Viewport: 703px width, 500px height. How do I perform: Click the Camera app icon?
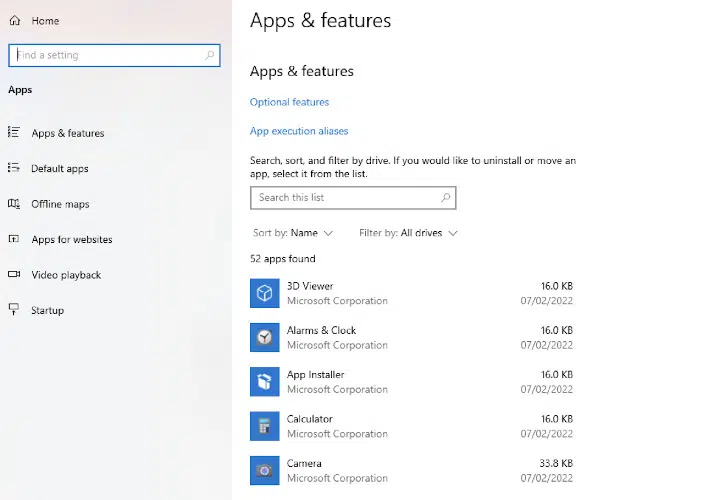point(264,470)
